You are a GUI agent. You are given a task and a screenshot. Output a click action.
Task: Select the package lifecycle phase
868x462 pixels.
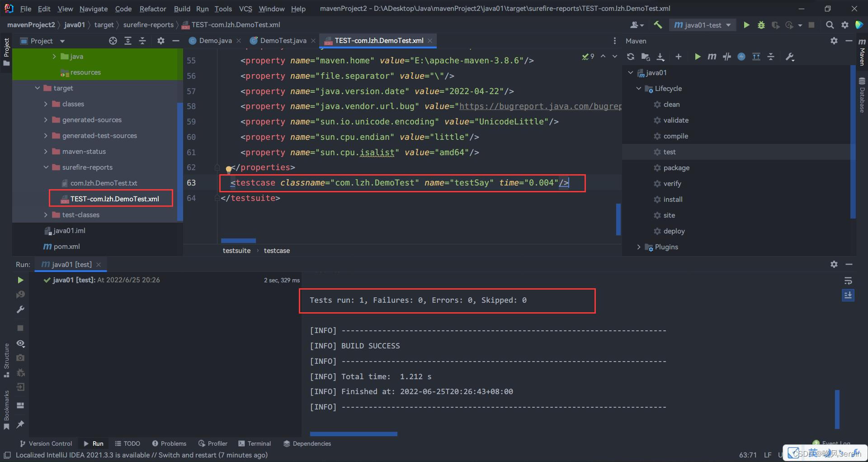tap(676, 168)
